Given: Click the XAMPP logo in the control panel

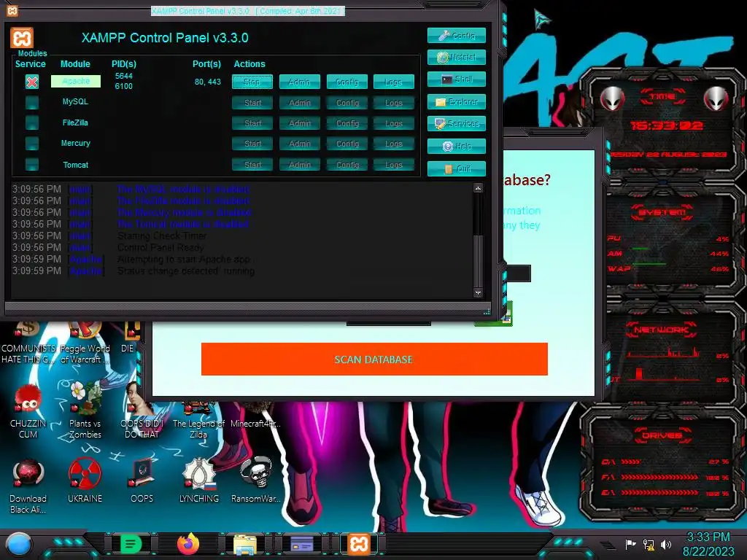Looking at the screenshot, I should pyautogui.click(x=22, y=38).
